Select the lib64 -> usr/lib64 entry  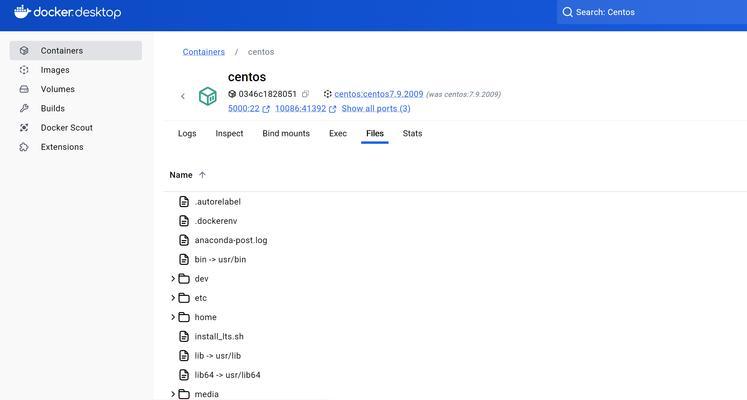227,375
